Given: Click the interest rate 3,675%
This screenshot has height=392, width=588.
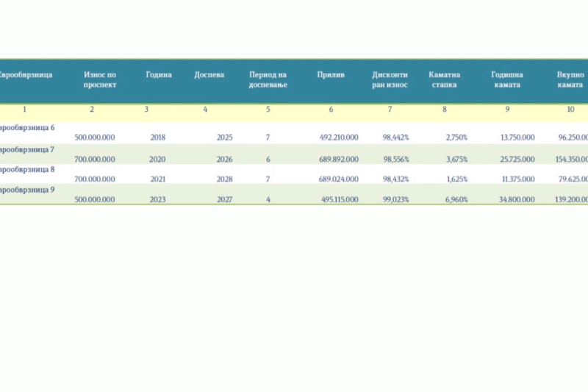Looking at the screenshot, I should tap(456, 160).
